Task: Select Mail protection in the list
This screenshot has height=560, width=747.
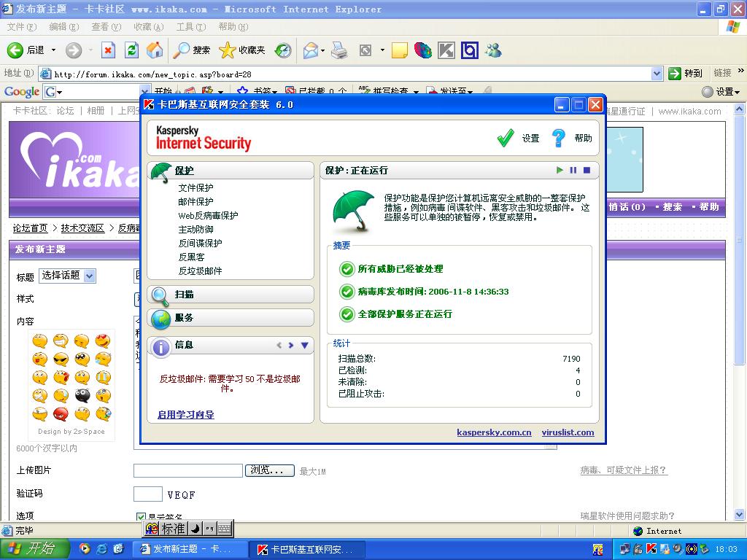Action: 196,201
